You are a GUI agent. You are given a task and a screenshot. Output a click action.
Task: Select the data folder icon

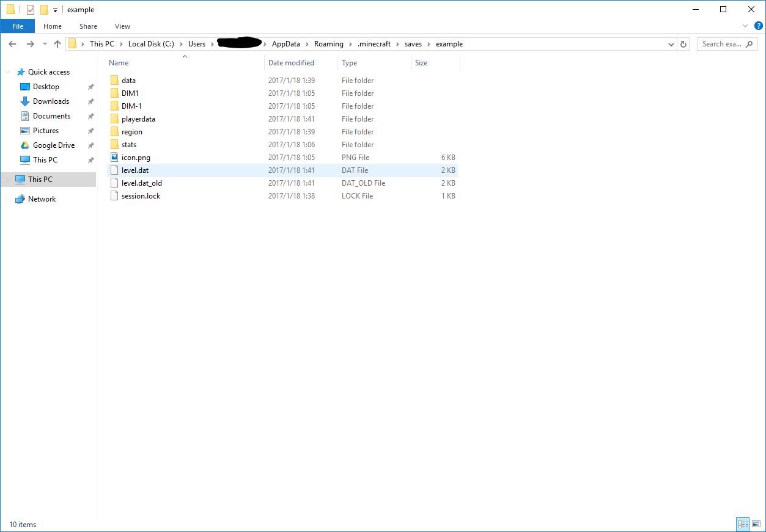[x=114, y=81]
